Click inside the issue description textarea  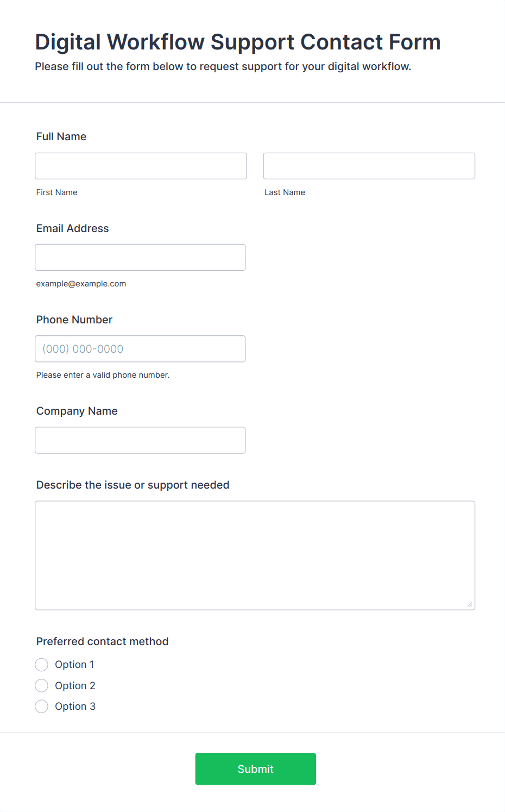(255, 555)
